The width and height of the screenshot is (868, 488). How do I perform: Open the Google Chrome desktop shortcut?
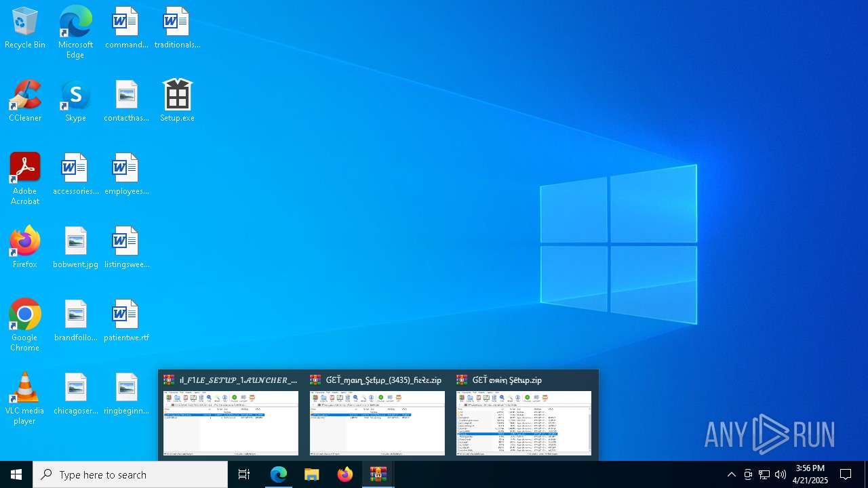pos(25,325)
